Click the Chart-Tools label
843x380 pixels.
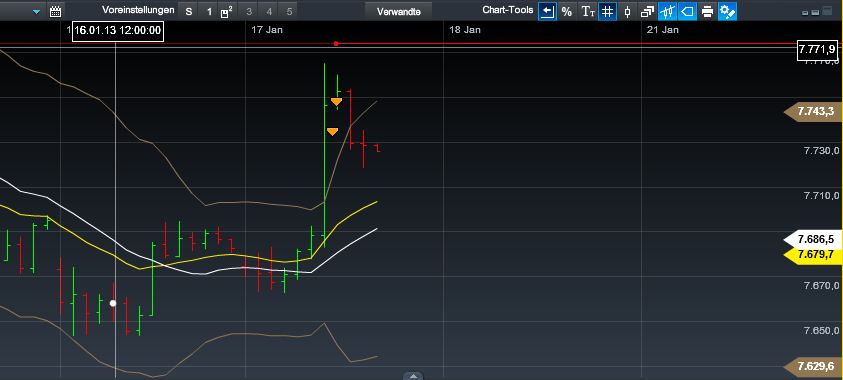coord(508,10)
